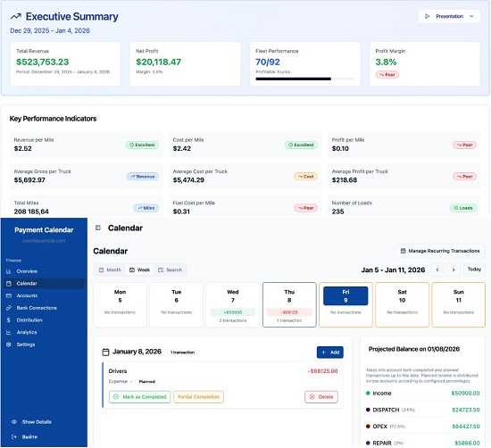Viewport: 491px width, 448px height.
Task: Click the logout icon at sidebar bottom
Action: 13,436
